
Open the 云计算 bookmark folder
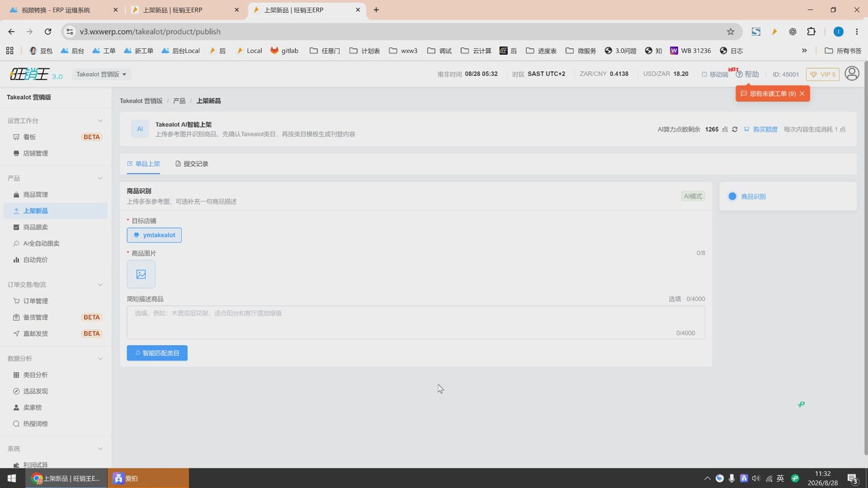click(x=475, y=51)
